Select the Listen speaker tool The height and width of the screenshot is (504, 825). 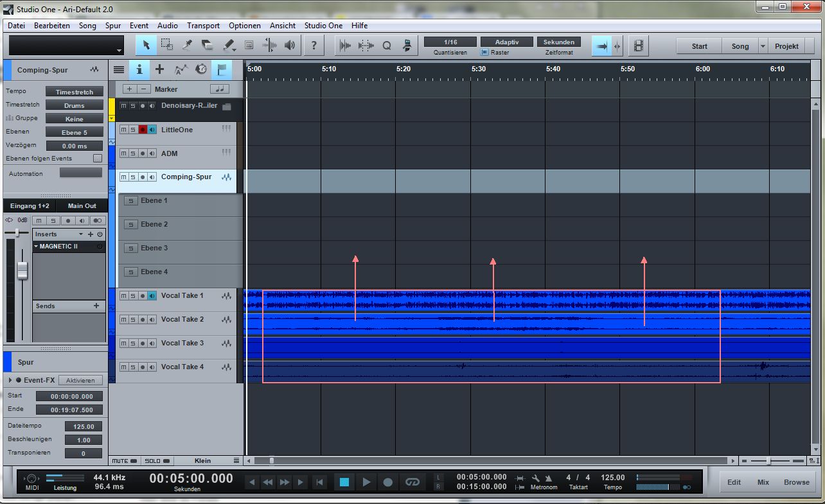coord(290,46)
